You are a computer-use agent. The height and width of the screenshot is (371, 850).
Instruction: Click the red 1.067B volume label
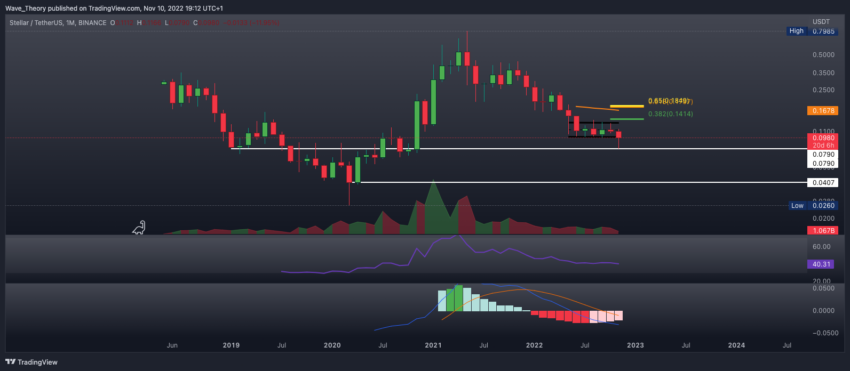[x=822, y=231]
